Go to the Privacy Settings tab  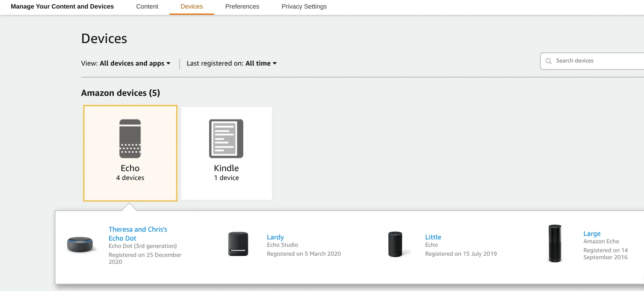(x=304, y=7)
